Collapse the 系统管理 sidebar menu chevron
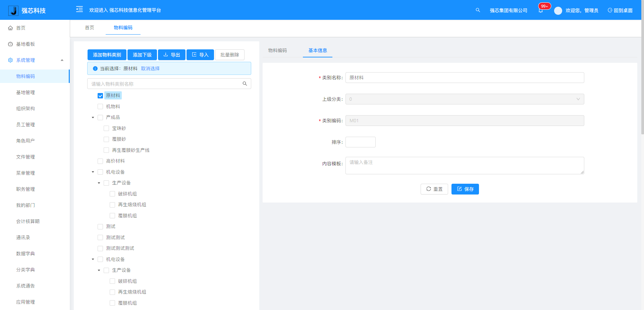 click(x=62, y=60)
